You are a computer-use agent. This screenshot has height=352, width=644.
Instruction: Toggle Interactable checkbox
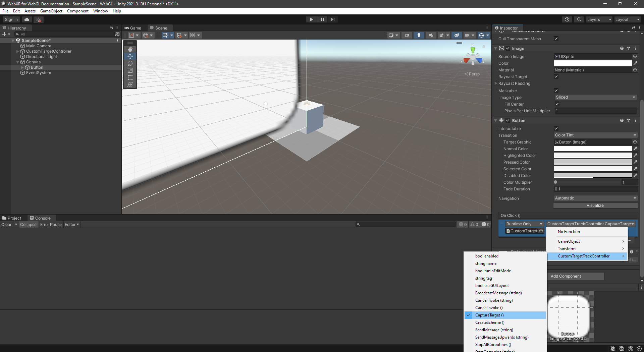(556, 128)
